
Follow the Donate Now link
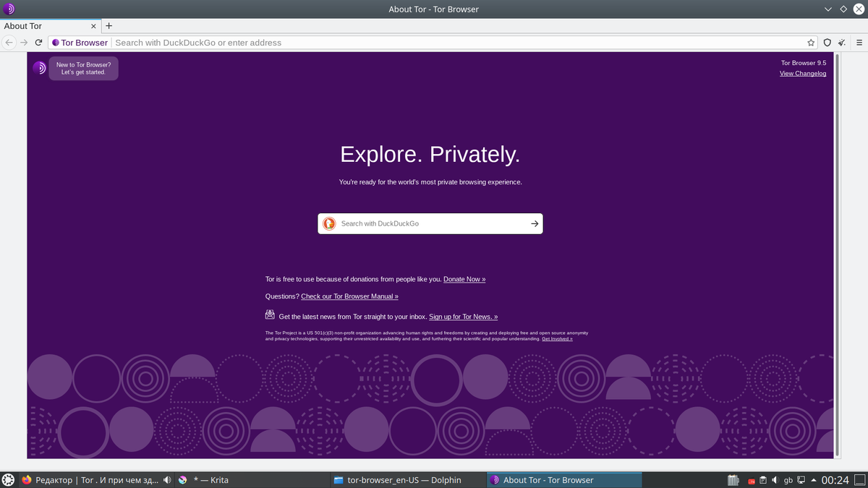coord(464,279)
